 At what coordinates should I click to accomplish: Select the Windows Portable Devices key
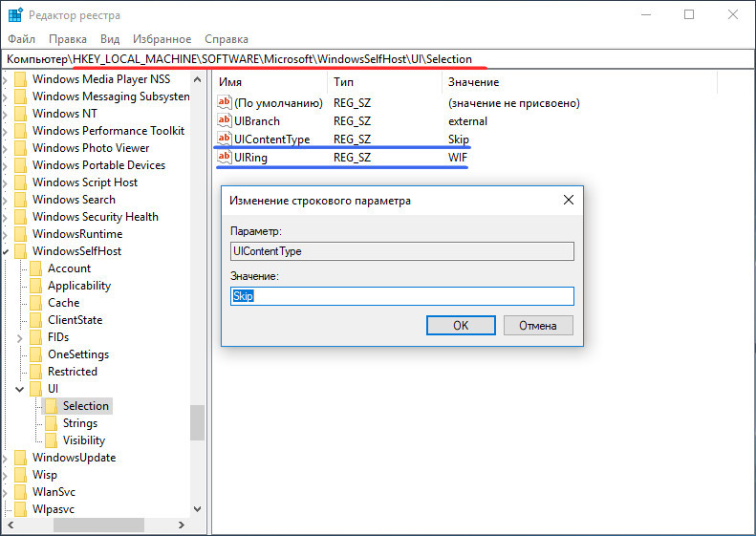[x=98, y=165]
